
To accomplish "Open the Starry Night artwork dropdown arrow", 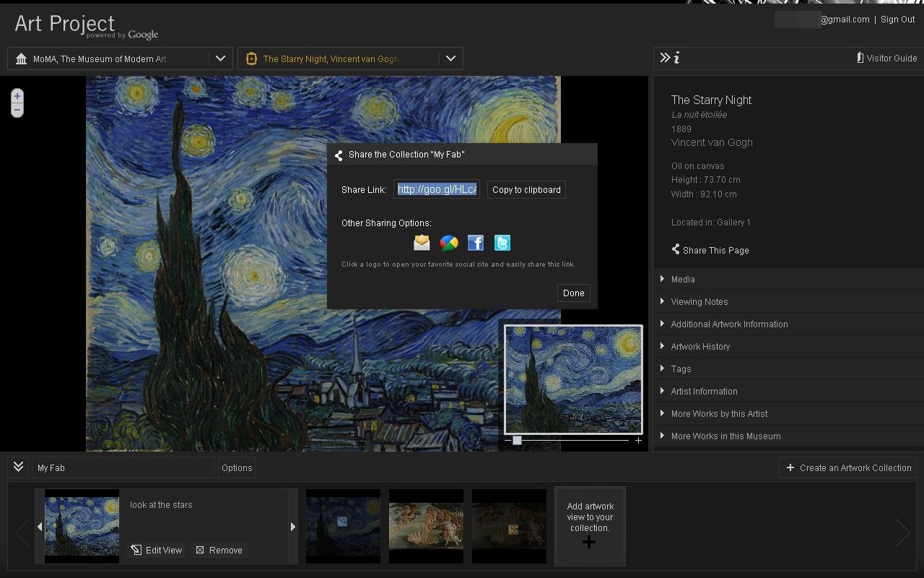I will tap(451, 59).
